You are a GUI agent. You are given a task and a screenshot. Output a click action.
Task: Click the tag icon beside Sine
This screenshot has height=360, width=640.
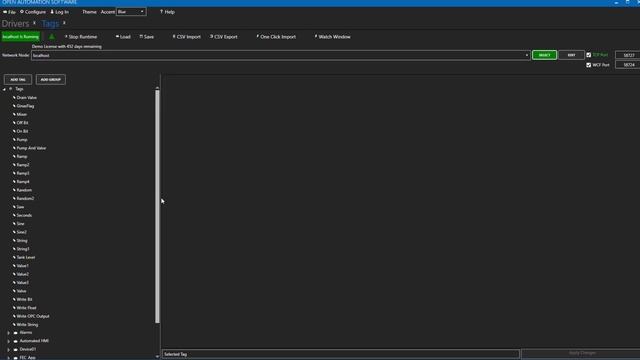14,224
